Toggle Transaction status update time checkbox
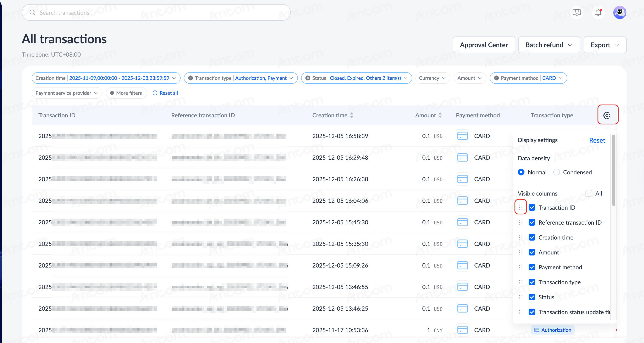This screenshot has height=343, width=644. coord(532,312)
